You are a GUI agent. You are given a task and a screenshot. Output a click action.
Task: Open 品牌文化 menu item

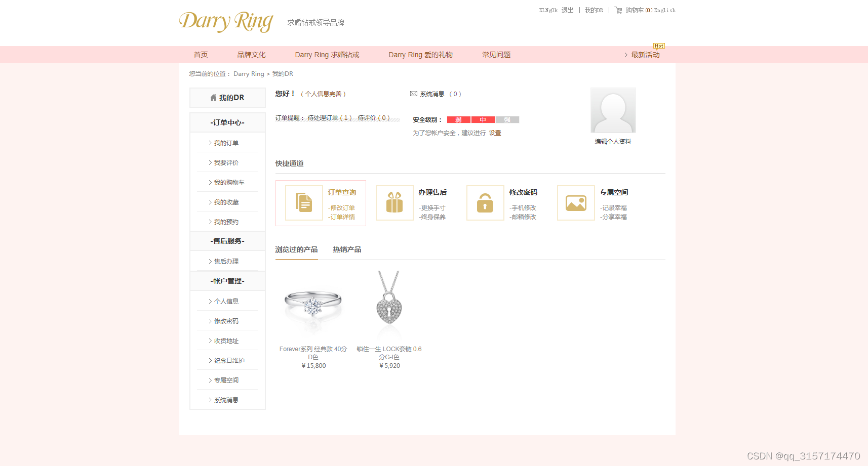(x=251, y=55)
